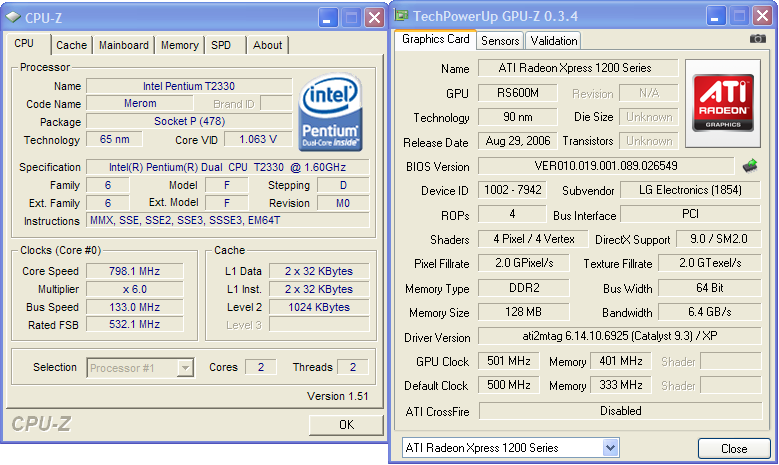Open the Processor #1 selection dropdown
This screenshot has height=465, width=779.
coord(185,368)
